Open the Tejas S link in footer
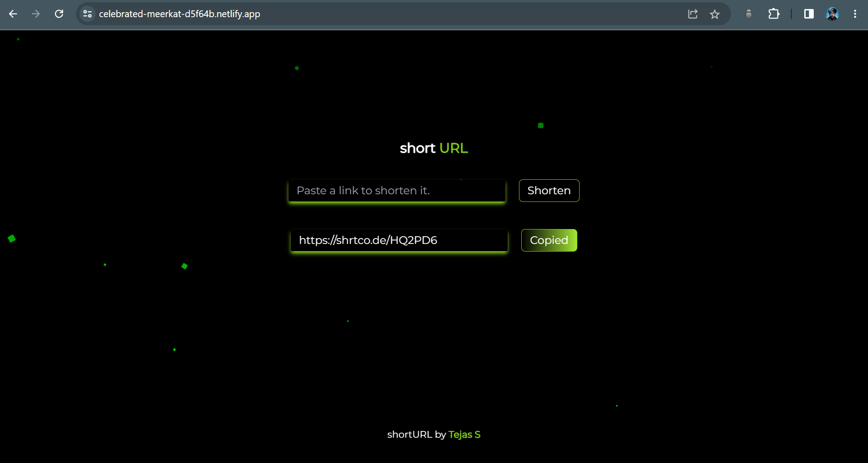Screen dimensions: 868x463 (464, 434)
